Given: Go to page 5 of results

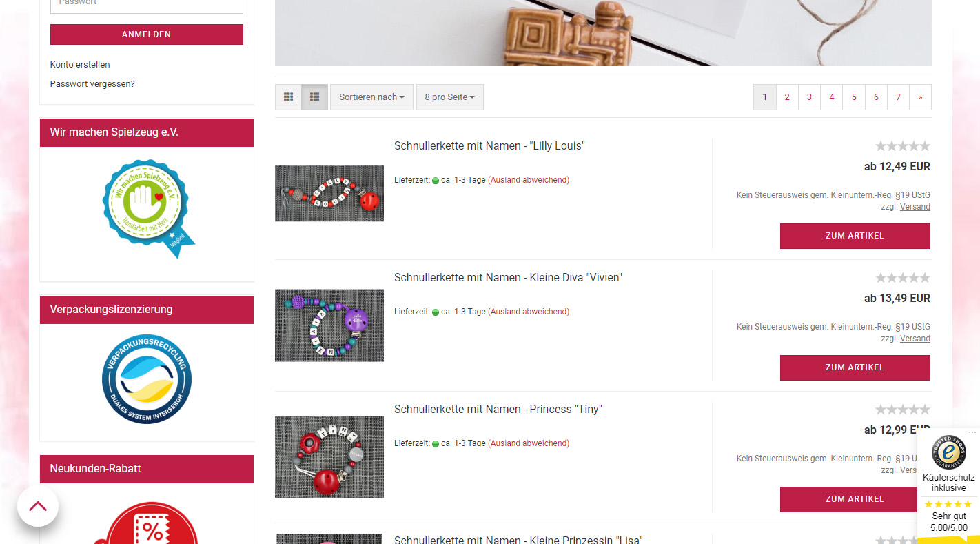Looking at the screenshot, I should coord(854,97).
